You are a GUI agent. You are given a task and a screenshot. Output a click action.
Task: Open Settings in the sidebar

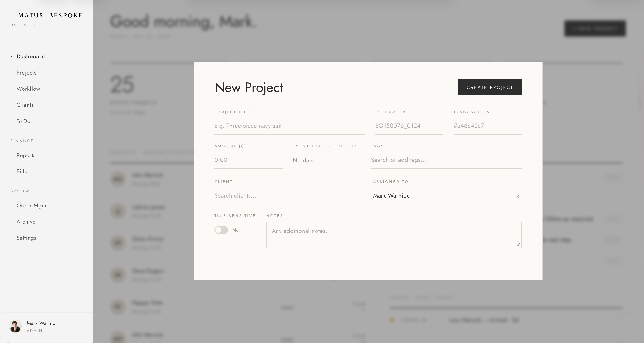(x=26, y=238)
